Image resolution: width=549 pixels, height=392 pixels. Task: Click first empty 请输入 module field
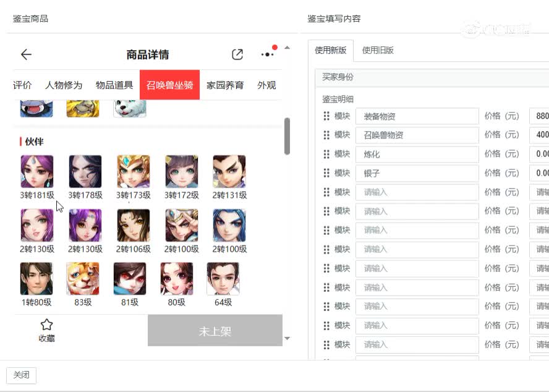[x=417, y=192]
